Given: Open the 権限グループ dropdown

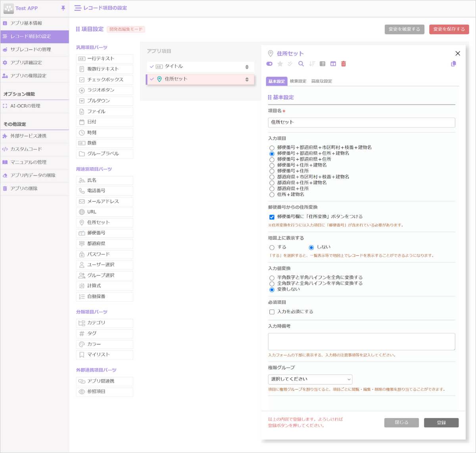Looking at the screenshot, I should coord(310,379).
